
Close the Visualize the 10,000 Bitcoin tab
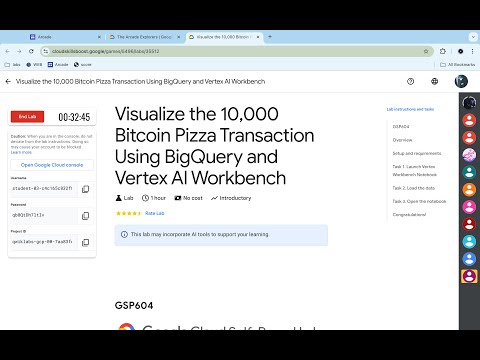(258, 37)
